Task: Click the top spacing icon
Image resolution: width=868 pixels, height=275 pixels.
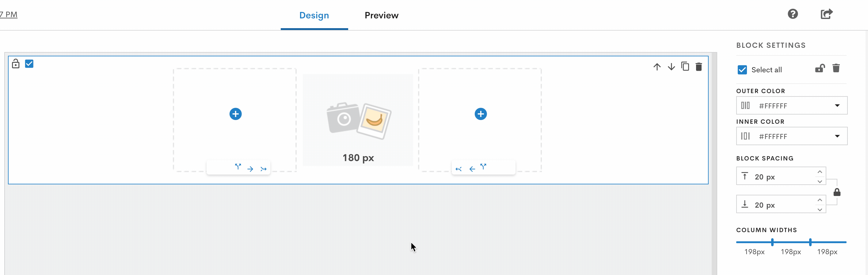Action: tap(745, 176)
